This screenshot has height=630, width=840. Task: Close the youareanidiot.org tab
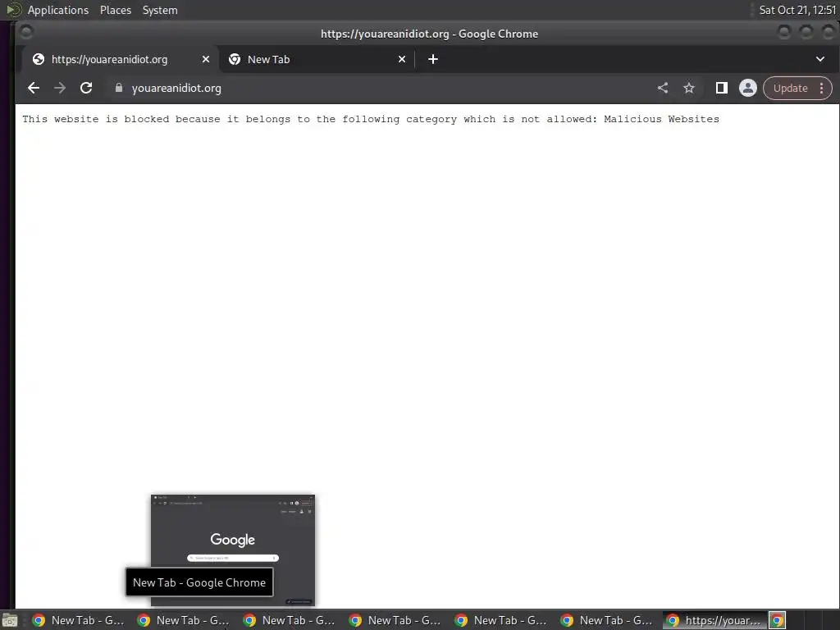(206, 59)
